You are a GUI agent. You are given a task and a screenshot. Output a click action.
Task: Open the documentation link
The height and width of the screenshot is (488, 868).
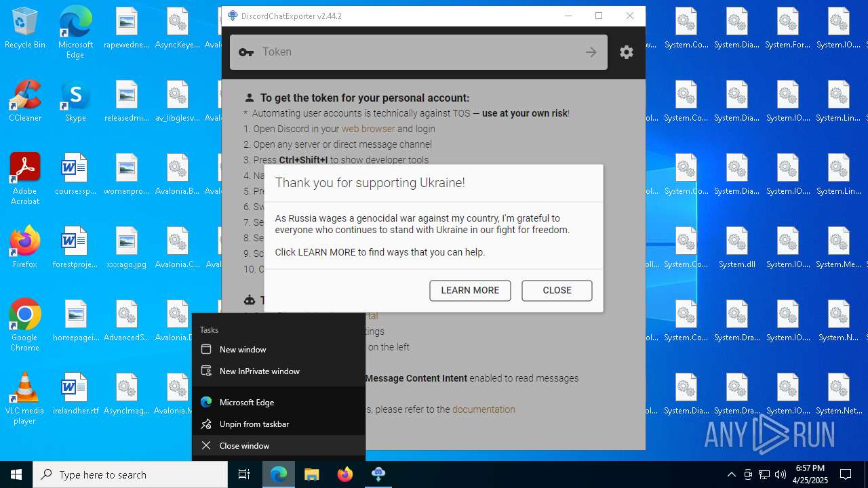484,409
